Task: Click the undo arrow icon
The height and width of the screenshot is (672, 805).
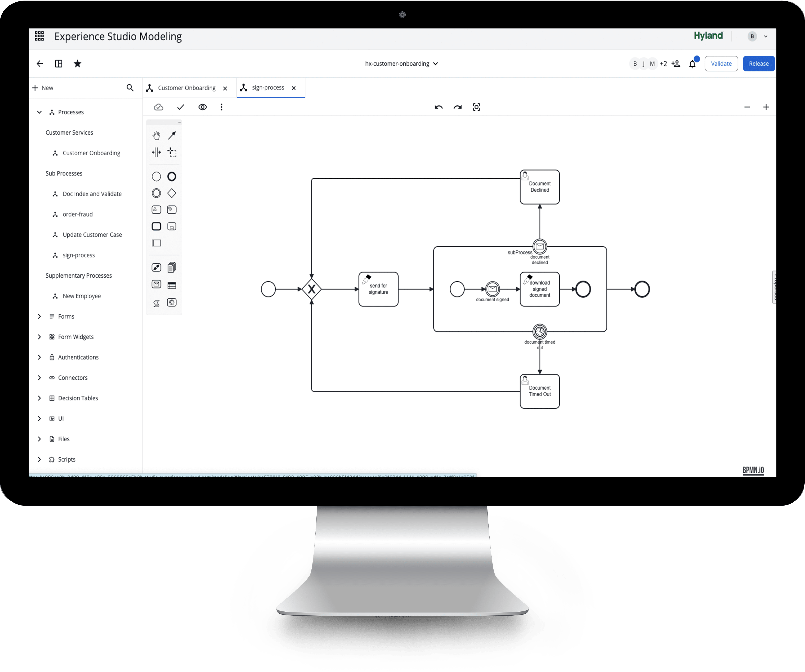Action: coord(439,107)
